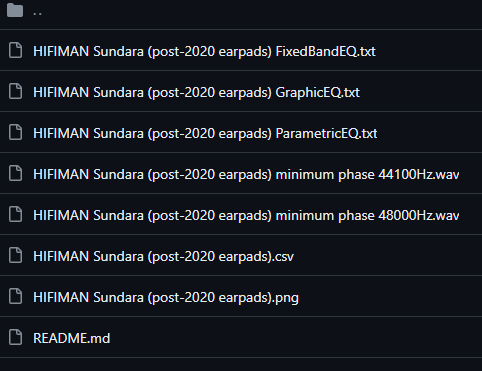Viewport: 482px width, 371px height.
Task: Open minimum phase 48000Hz.wav file
Action: coord(246,215)
